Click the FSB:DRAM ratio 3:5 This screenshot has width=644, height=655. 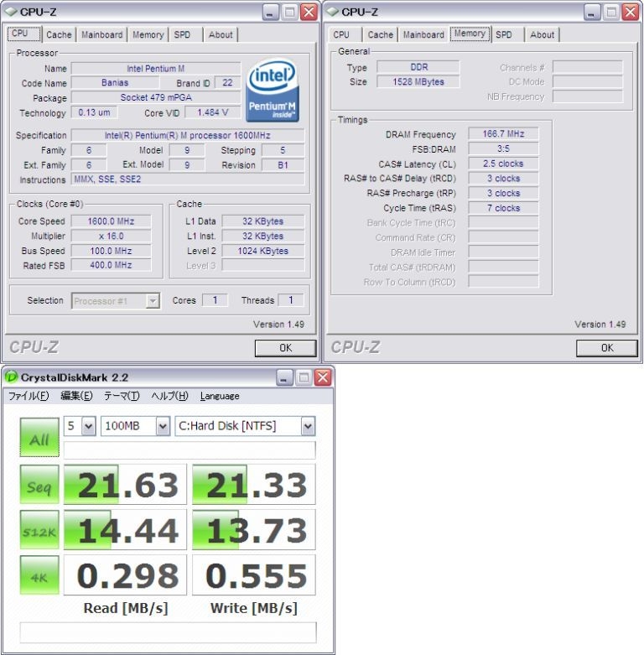[503, 149]
